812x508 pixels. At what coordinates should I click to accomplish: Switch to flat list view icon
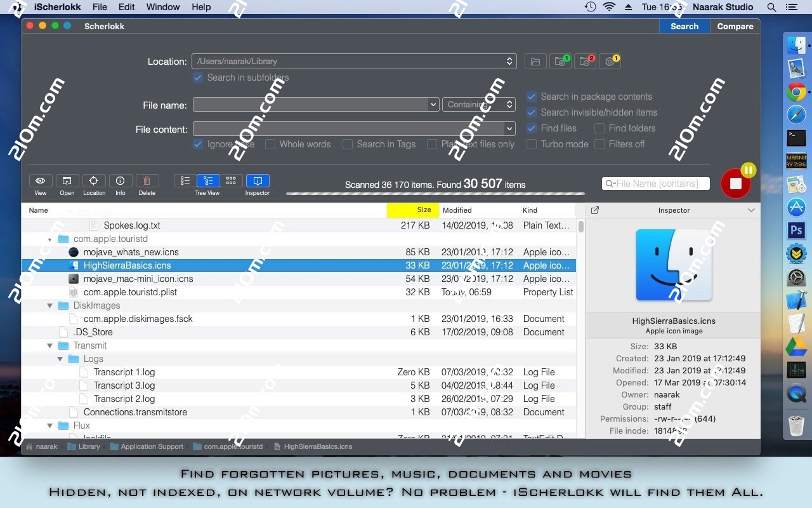(x=185, y=181)
